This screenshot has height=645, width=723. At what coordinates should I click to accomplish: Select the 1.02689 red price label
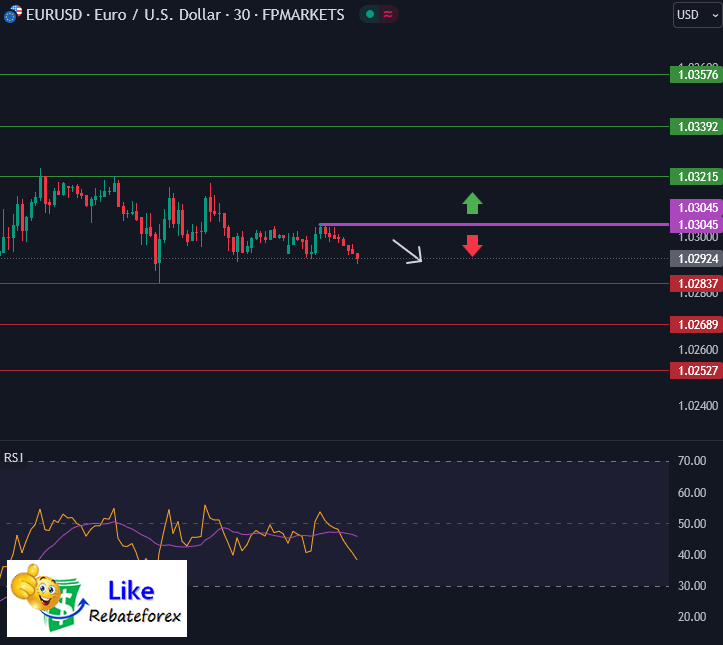(696, 325)
